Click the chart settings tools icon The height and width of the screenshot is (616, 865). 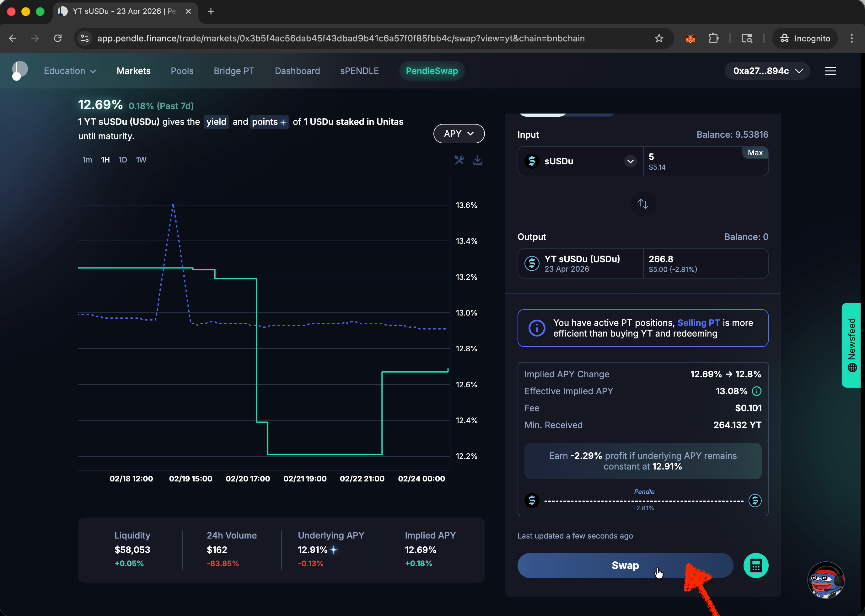459,160
